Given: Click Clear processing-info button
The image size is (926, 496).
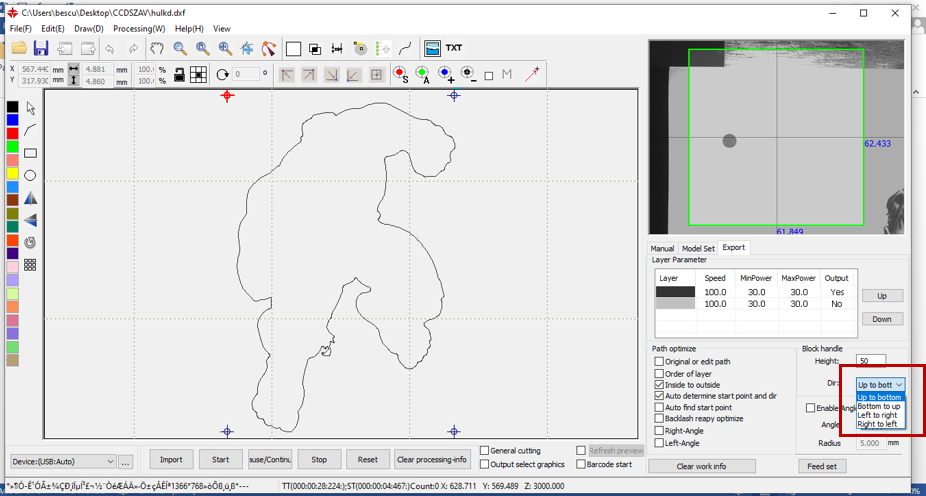Looking at the screenshot, I should 432,459.
